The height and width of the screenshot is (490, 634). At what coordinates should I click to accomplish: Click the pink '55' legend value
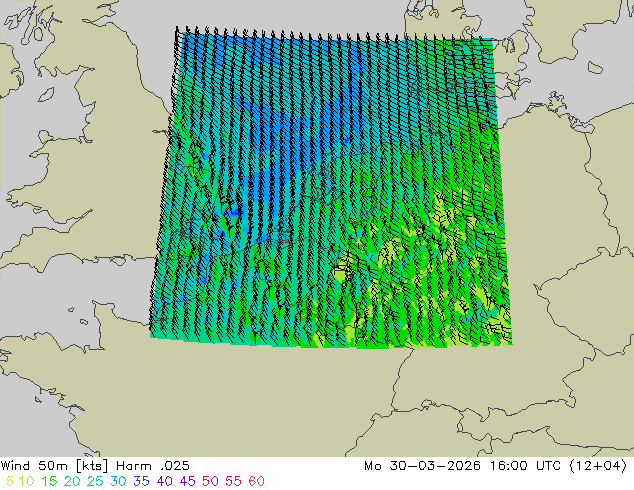tap(233, 481)
